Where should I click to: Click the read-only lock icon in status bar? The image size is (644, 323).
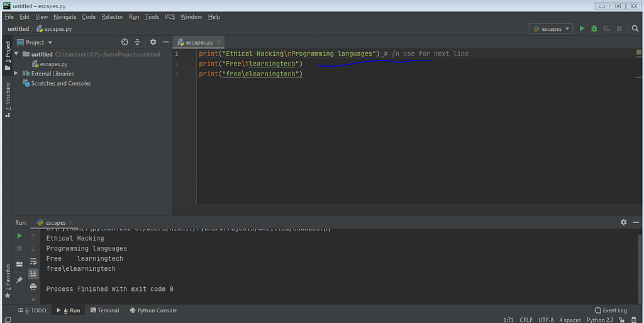622,320
